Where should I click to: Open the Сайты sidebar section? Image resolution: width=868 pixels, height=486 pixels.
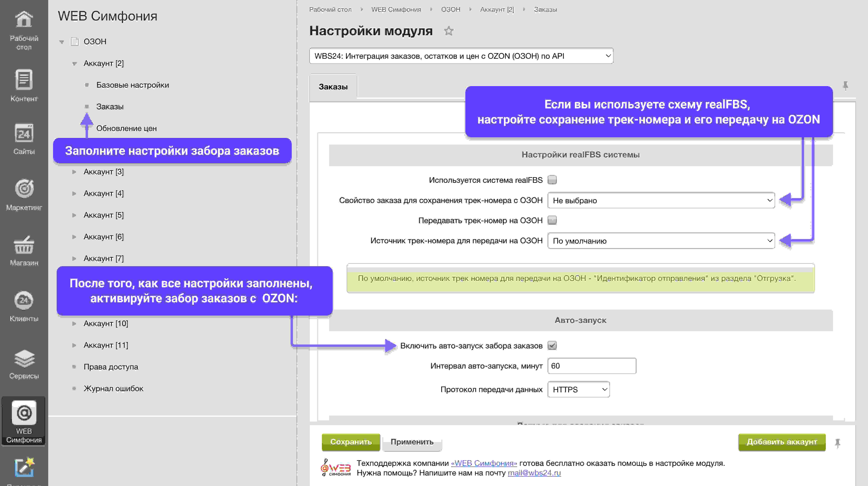(x=24, y=139)
